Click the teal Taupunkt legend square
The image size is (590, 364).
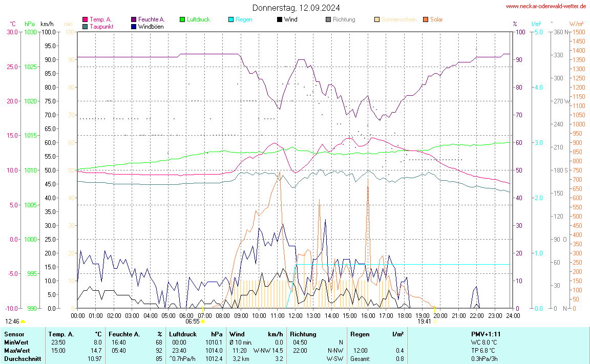85,26
